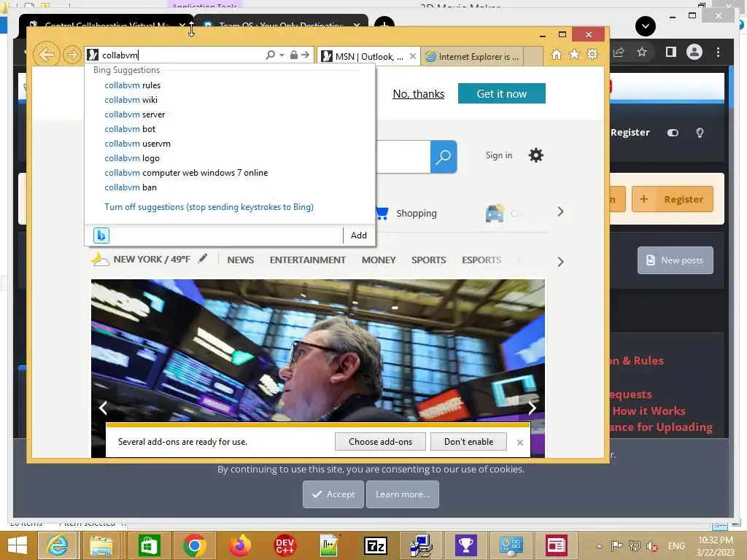Click 'Turn off suggestions' link
The image size is (747, 560).
tap(209, 207)
